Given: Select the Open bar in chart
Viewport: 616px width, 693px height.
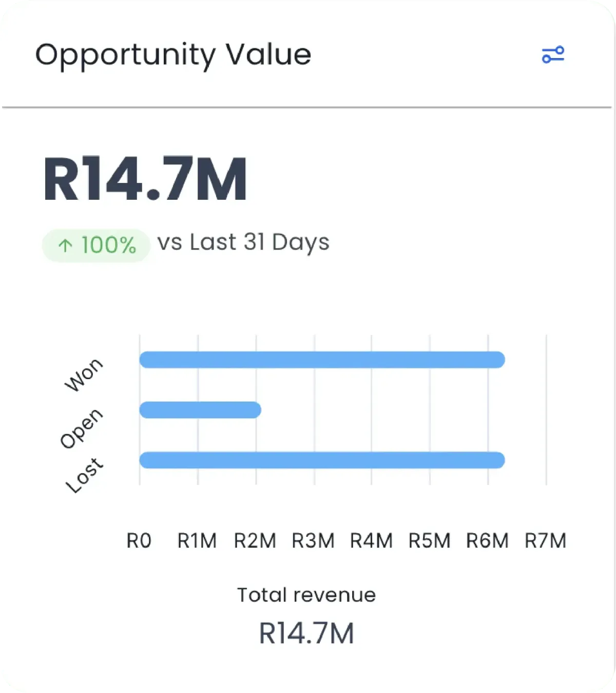Looking at the screenshot, I should (x=200, y=410).
